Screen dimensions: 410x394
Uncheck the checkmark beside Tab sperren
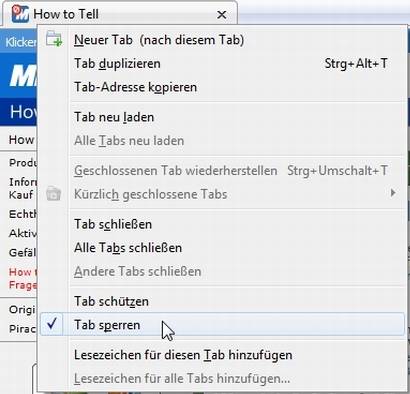click(52, 323)
